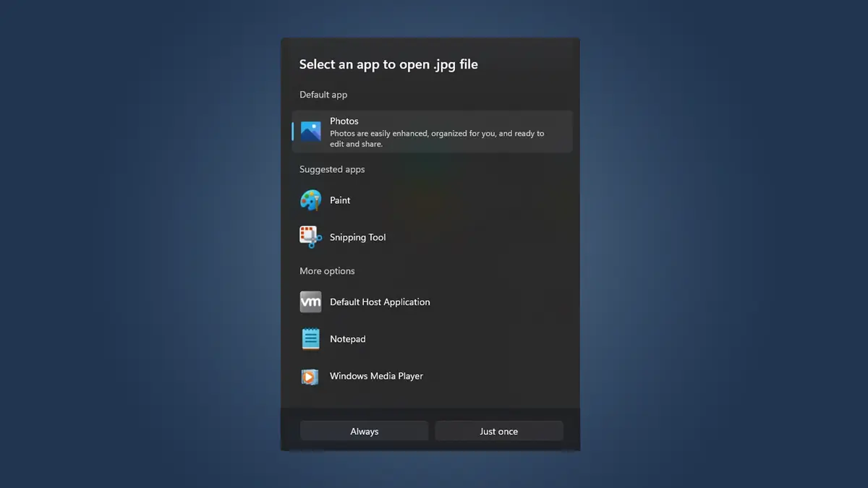Click the Paint palette icon

tap(311, 200)
